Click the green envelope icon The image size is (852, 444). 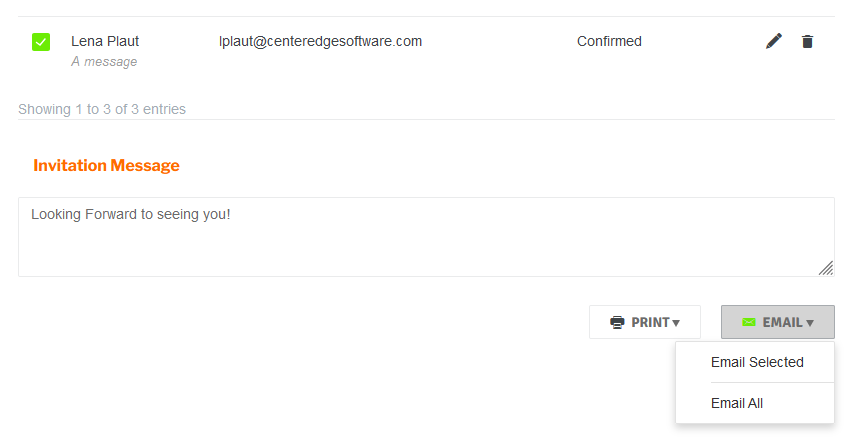(x=749, y=322)
